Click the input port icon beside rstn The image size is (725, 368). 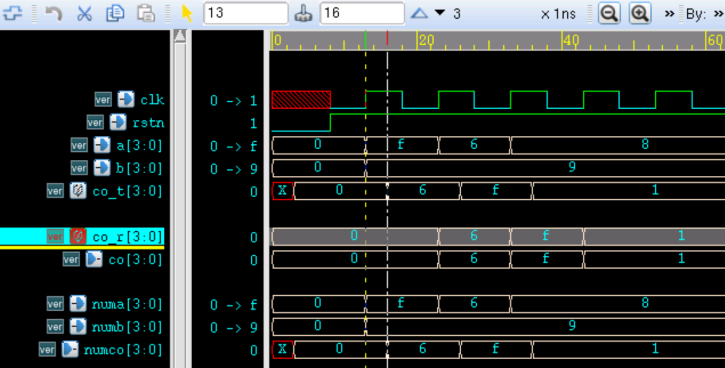[117, 122]
